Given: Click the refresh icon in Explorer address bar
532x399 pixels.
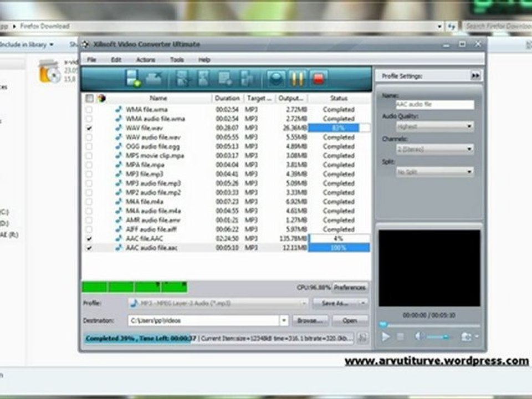Looking at the screenshot, I should point(452,27).
